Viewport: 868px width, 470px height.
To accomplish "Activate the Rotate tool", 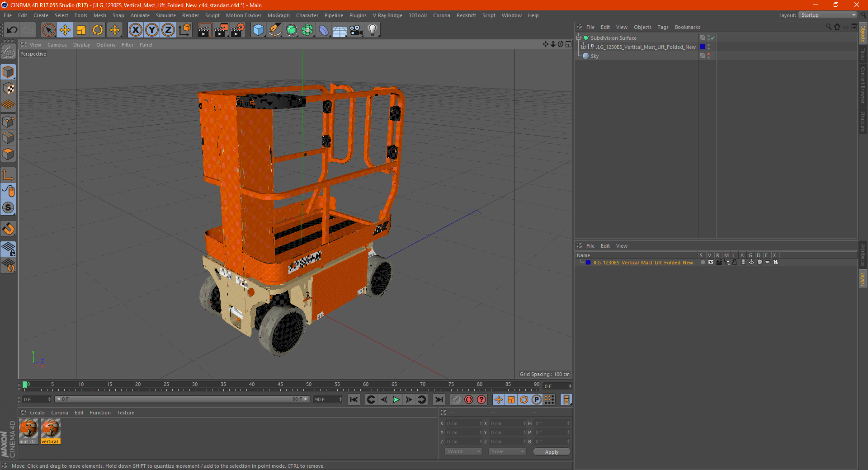I will coord(98,30).
